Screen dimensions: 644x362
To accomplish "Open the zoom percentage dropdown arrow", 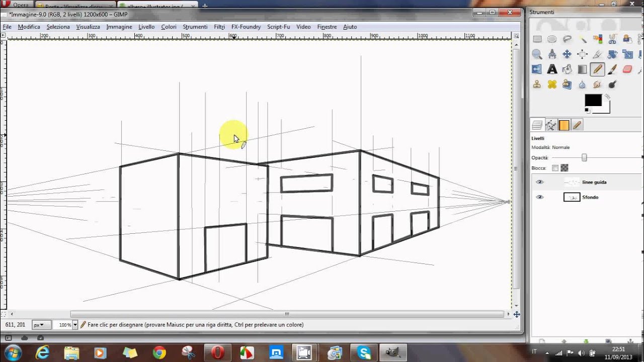I will pyautogui.click(x=75, y=325).
